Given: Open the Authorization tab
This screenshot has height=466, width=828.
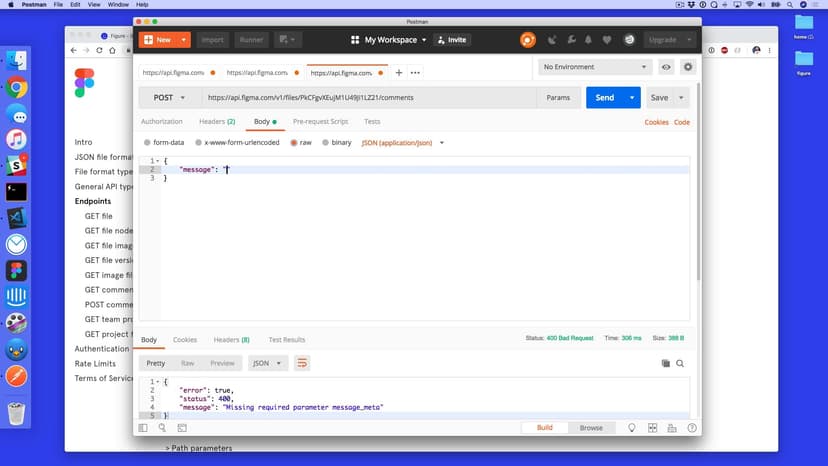Looking at the screenshot, I should click(162, 121).
